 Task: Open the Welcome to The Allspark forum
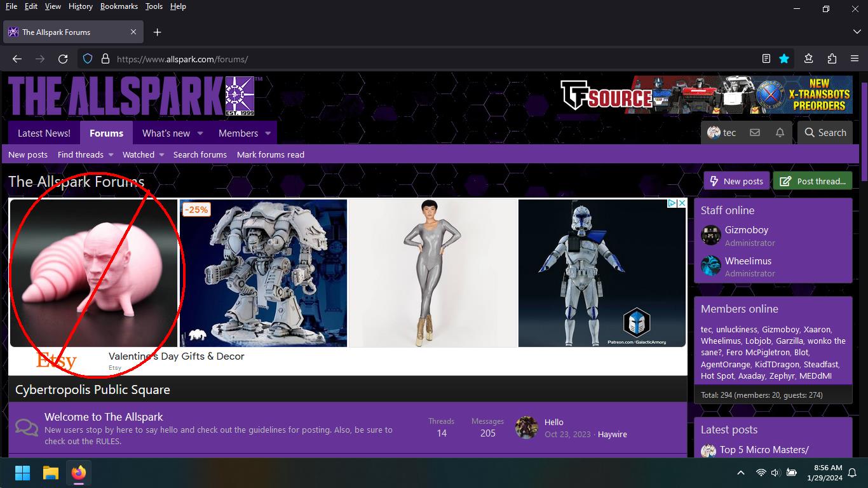click(104, 417)
